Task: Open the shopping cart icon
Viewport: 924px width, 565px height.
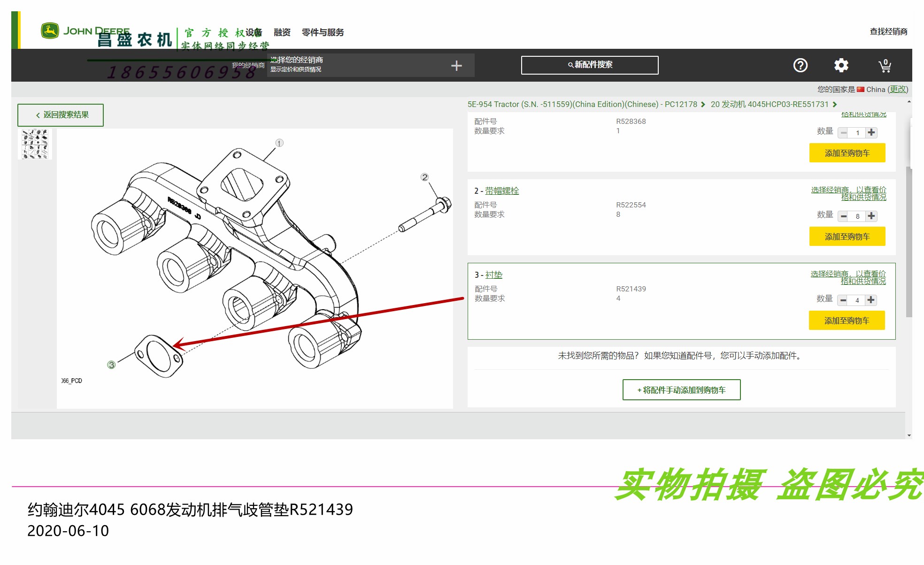Action: [885, 65]
